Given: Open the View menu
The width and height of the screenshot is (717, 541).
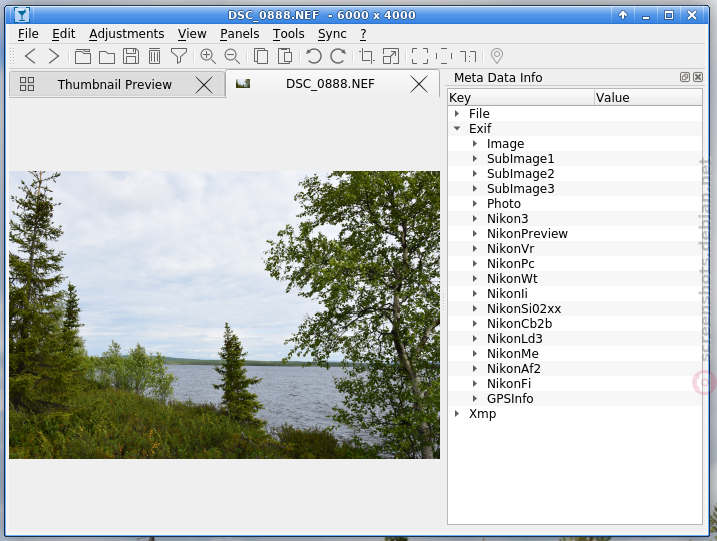Looking at the screenshot, I should [192, 34].
